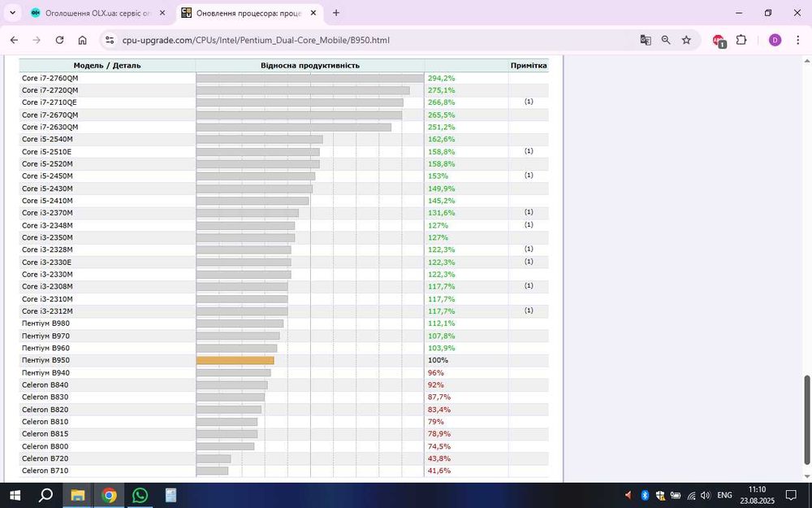The height and width of the screenshot is (508, 812).
Task: Click the forward navigation arrow
Action: coord(37,40)
